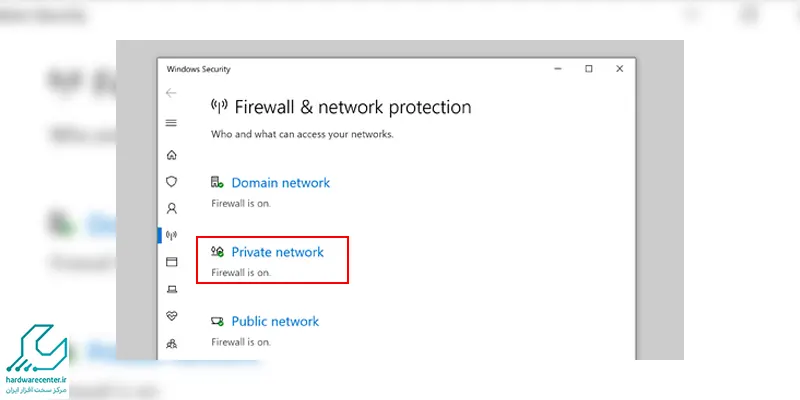Open Device security laptop icon
Image resolution: width=800 pixels, height=400 pixels.
click(171, 289)
